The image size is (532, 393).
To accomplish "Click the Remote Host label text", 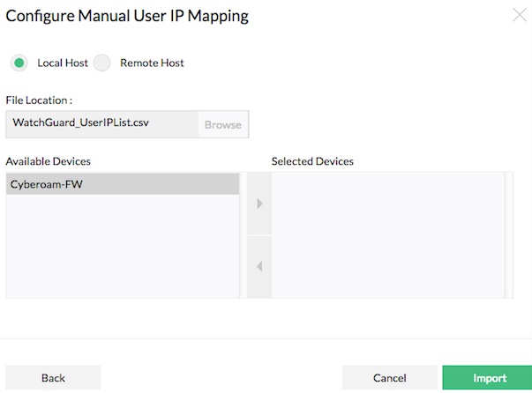I will (x=152, y=63).
